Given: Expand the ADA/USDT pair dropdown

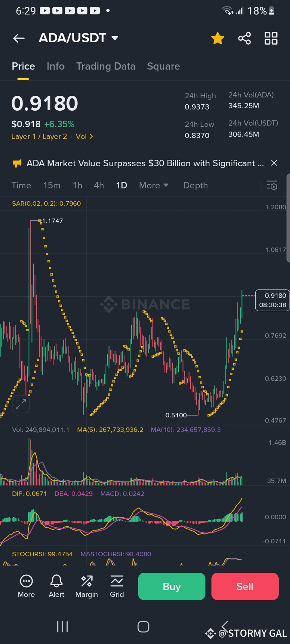Looking at the screenshot, I should [x=115, y=38].
